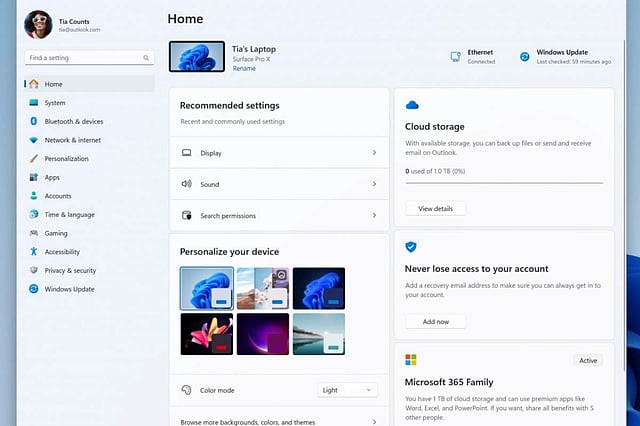Expand the Display settings row
The width and height of the screenshot is (640, 426).
click(x=278, y=153)
